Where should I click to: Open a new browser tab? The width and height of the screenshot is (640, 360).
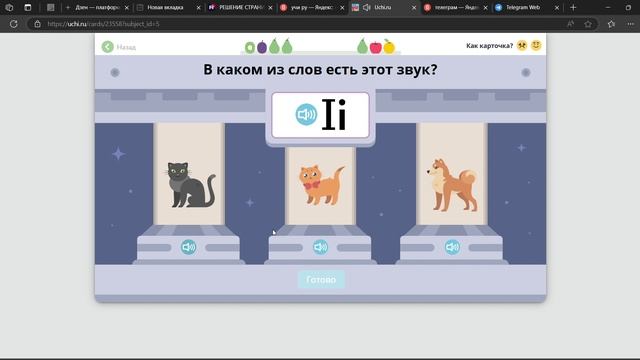pyautogui.click(x=573, y=7)
